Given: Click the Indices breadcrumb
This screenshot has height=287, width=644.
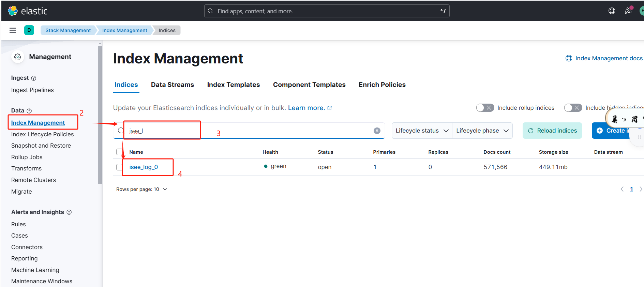Looking at the screenshot, I should tap(167, 30).
